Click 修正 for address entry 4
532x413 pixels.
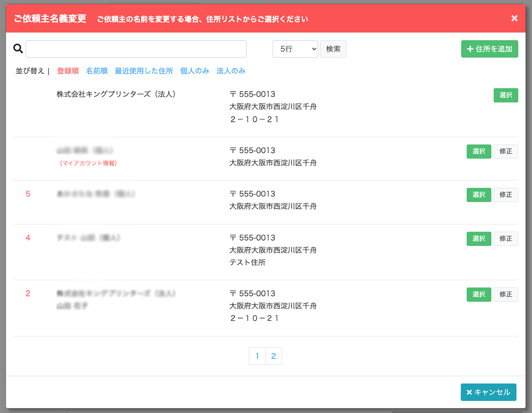pyautogui.click(x=505, y=239)
